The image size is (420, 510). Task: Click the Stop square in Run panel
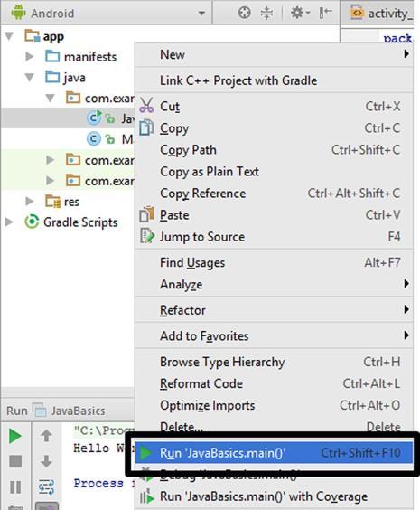tap(15, 461)
